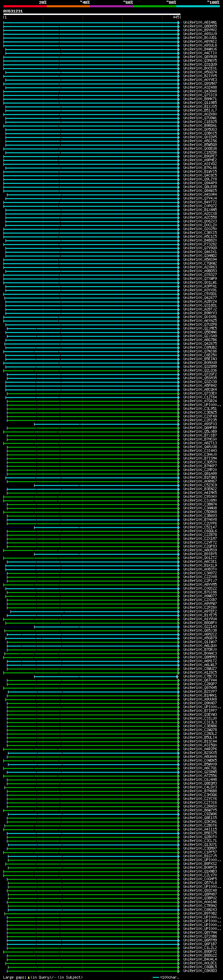Image resolution: width=223 pixels, height=980 pixels.
Task: Click the UniRef100_Q6MTM9 cyan alignment bar
Action: pyautogui.click(x=92, y=940)
